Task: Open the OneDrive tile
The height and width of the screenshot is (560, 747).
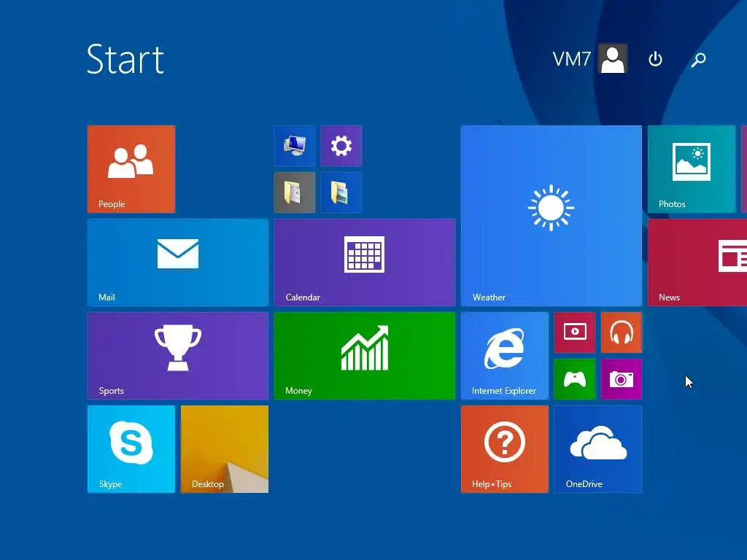Action: (598, 449)
